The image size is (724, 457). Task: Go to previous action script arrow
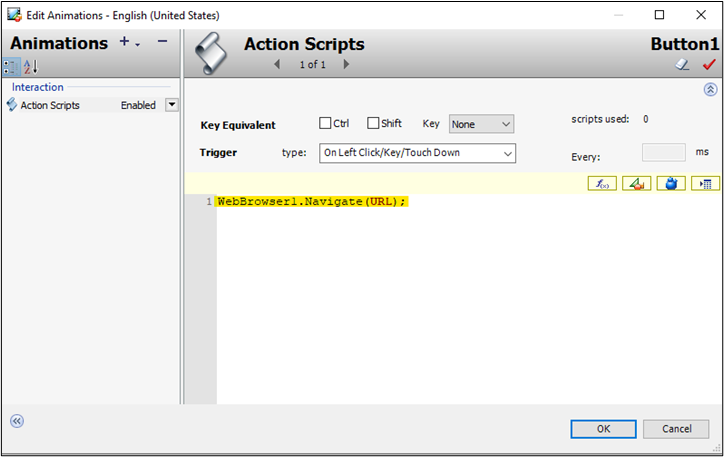tap(277, 64)
